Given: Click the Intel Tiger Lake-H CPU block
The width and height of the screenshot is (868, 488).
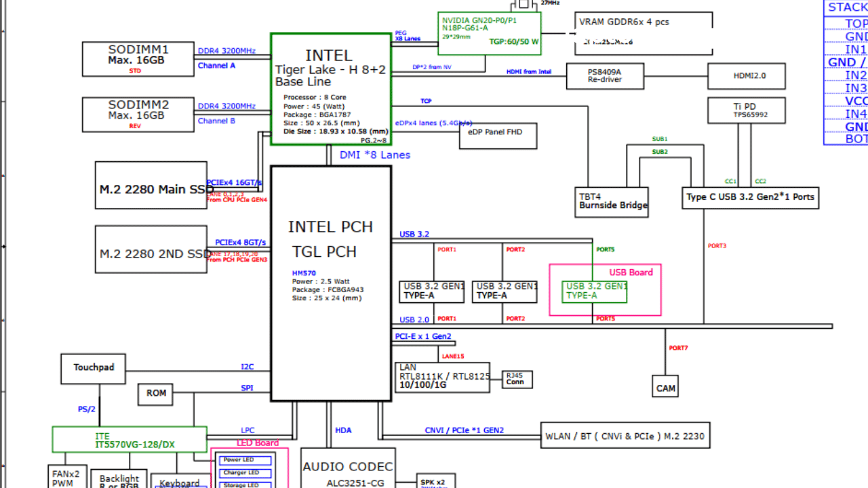Looking at the screenshot, I should [x=331, y=89].
